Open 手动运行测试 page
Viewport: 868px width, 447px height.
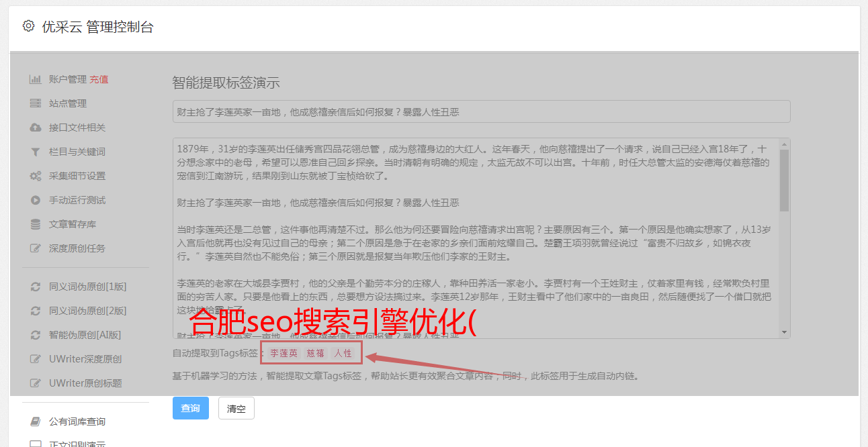(77, 200)
